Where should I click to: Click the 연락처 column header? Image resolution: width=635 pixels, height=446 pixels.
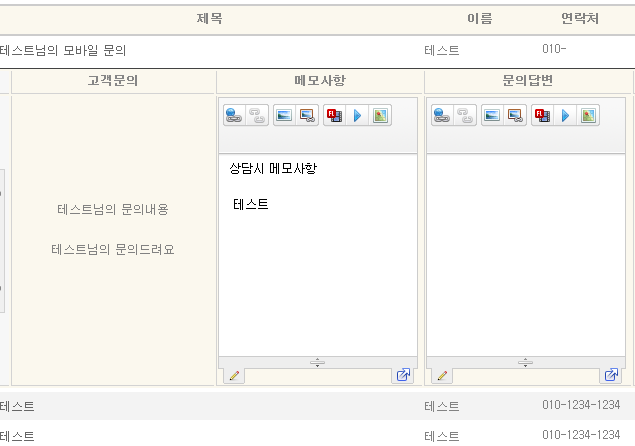pos(580,19)
